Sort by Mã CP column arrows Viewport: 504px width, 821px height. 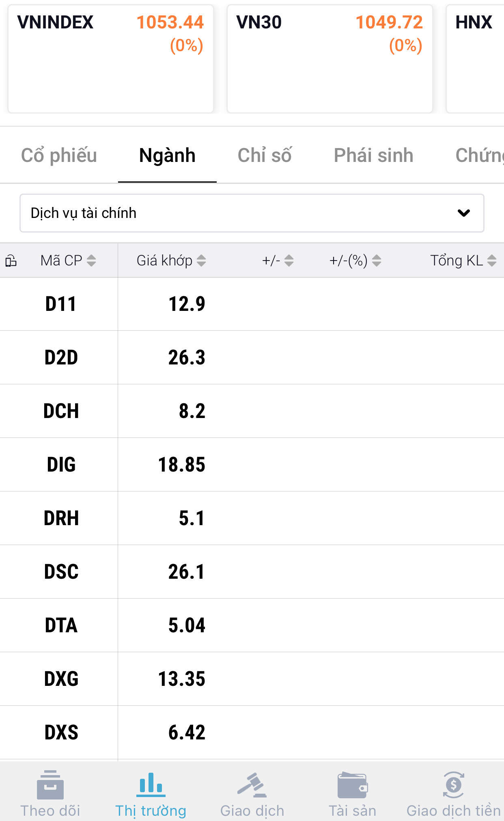pyautogui.click(x=91, y=261)
